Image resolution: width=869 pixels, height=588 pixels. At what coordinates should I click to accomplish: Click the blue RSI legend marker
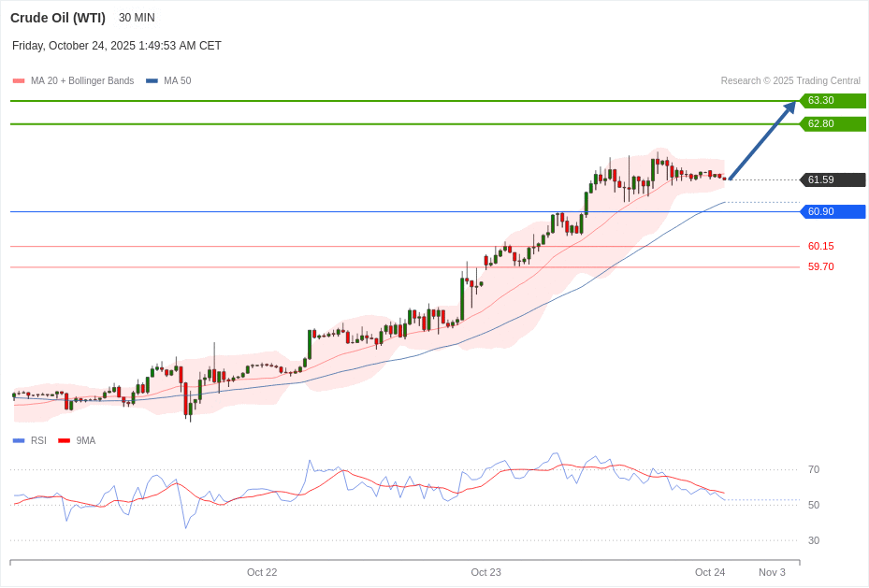pos(19,440)
